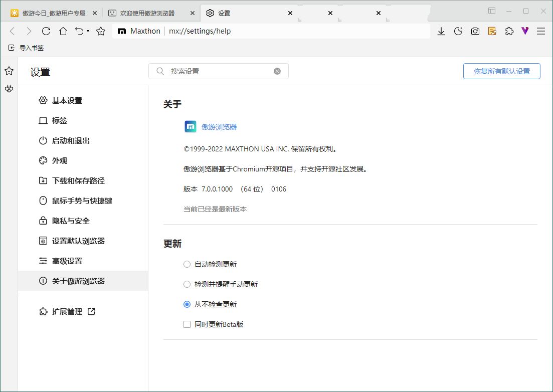Screen dimensions: 553x392
Task: Open the 傲游浏览器 about link
Action: coord(219,126)
